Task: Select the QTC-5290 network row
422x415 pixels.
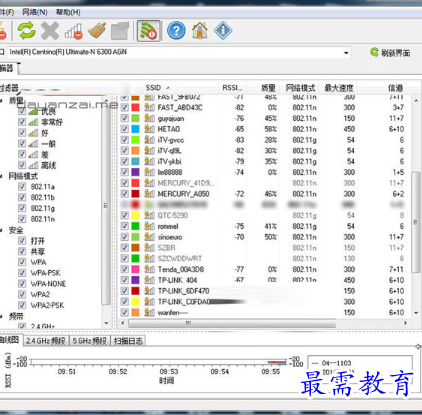Action: point(265,215)
